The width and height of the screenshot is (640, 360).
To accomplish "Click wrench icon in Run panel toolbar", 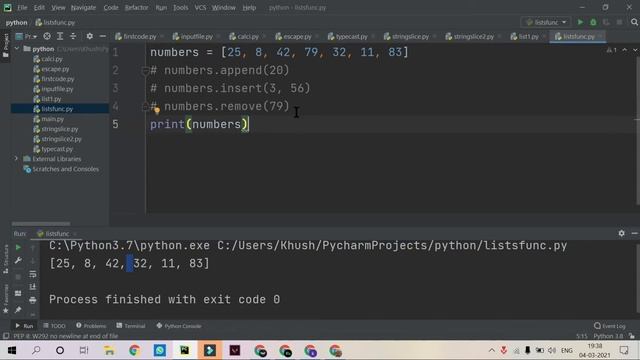I will 18,260.
